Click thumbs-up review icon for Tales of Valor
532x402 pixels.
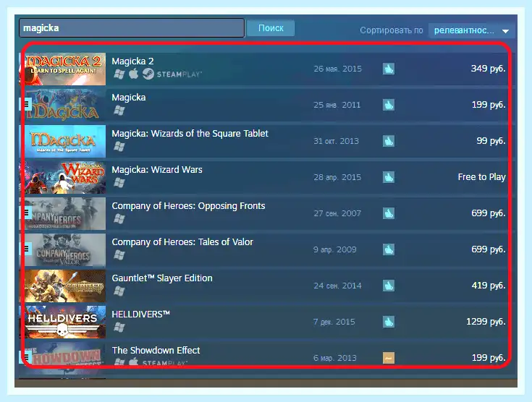click(389, 249)
